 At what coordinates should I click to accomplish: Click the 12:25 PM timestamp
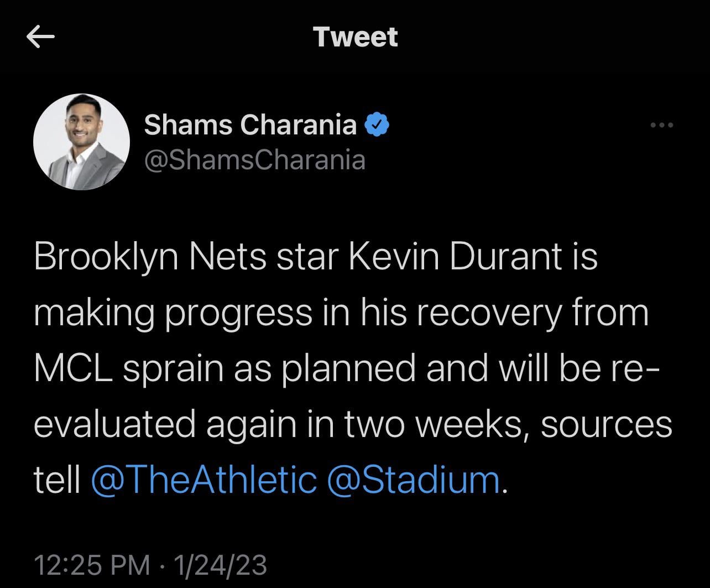pos(91,565)
